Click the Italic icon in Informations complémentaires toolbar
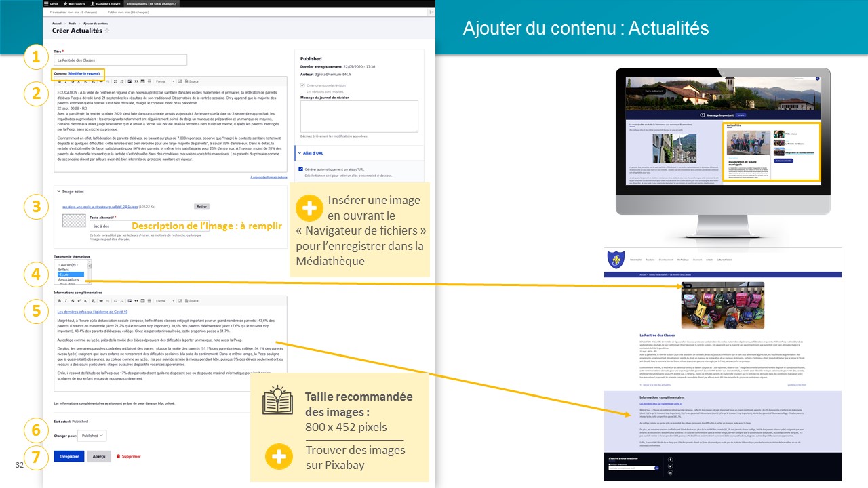The width and height of the screenshot is (868, 488). [x=65, y=301]
